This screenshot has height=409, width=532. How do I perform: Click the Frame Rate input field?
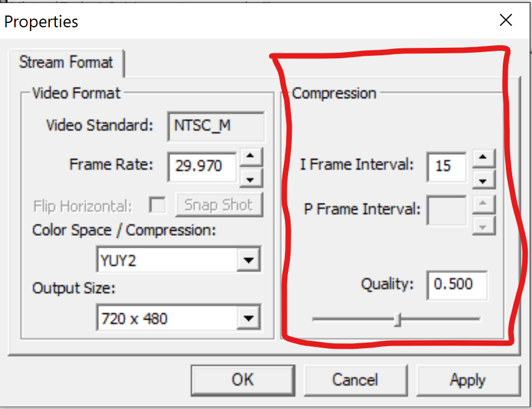(202, 166)
